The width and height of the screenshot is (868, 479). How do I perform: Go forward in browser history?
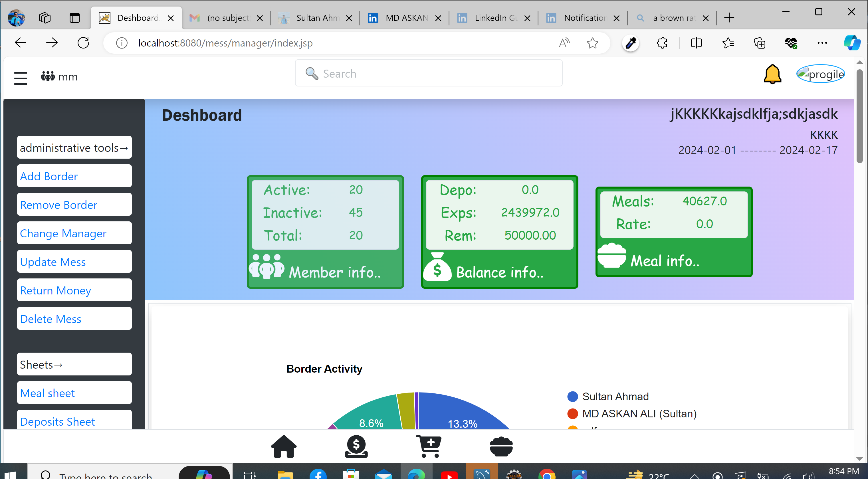[x=52, y=43]
